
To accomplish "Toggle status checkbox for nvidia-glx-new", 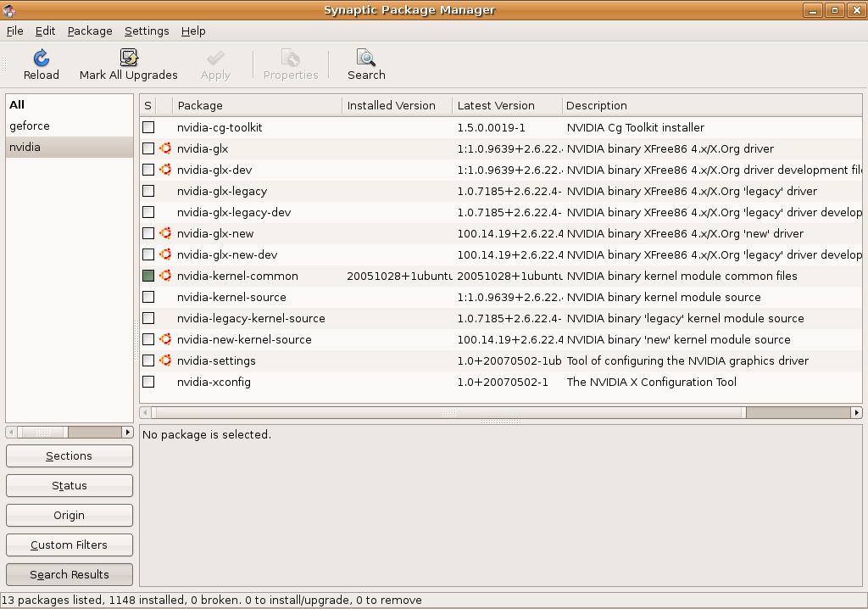I will click(x=148, y=233).
